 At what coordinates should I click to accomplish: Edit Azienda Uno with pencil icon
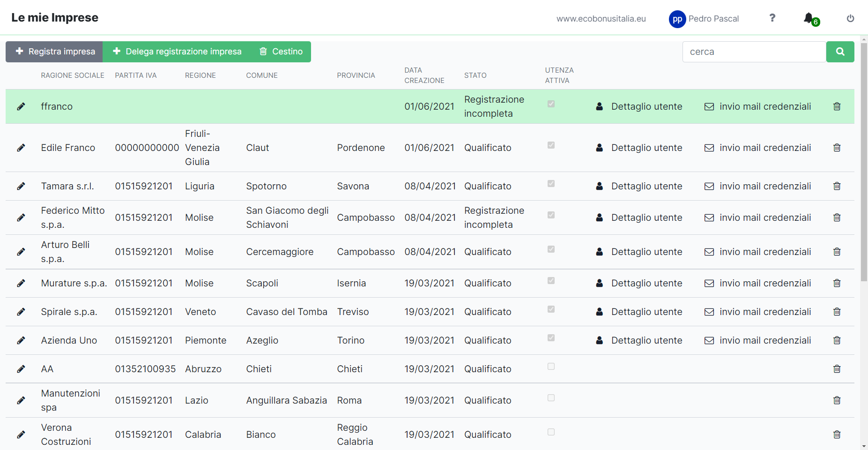(x=21, y=340)
